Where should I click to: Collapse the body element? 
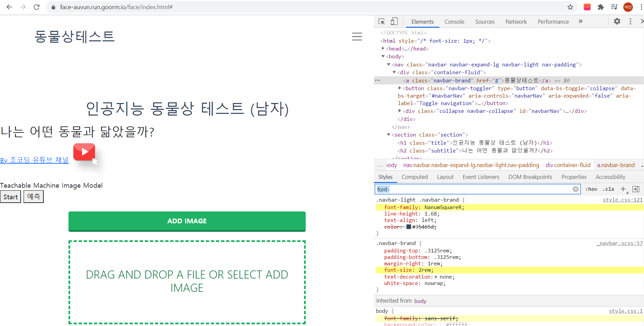[x=383, y=56]
